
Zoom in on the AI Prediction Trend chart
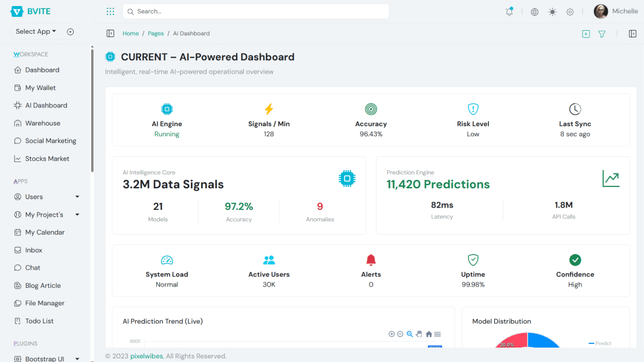coord(391,334)
